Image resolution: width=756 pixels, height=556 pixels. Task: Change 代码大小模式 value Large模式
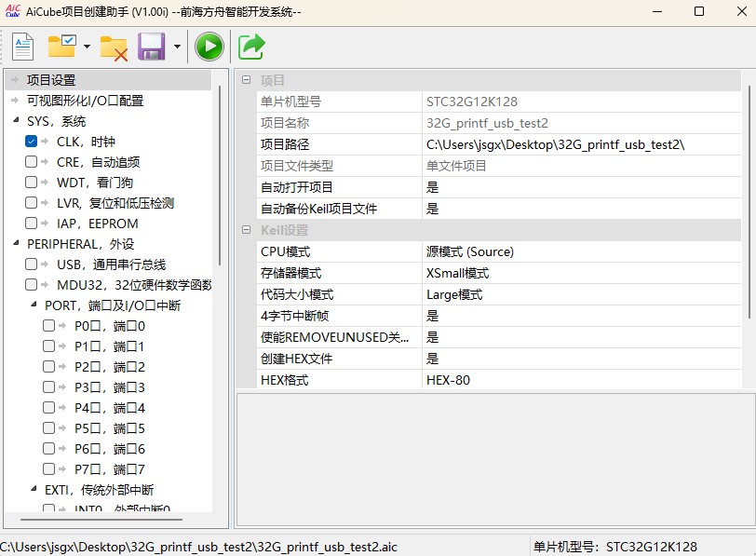pos(582,294)
